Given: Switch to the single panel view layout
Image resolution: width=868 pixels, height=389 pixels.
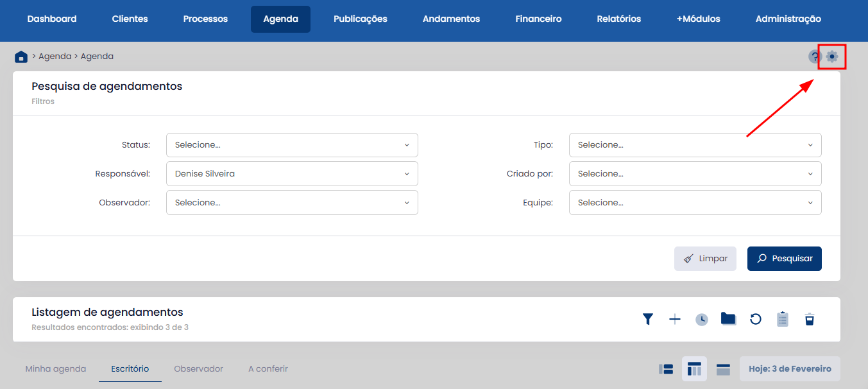Looking at the screenshot, I should point(723,369).
